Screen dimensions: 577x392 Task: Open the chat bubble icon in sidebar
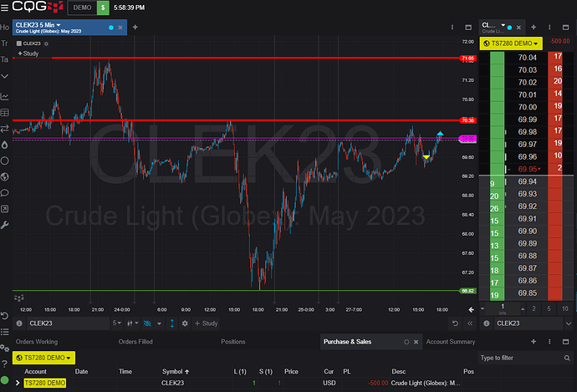tap(5, 193)
